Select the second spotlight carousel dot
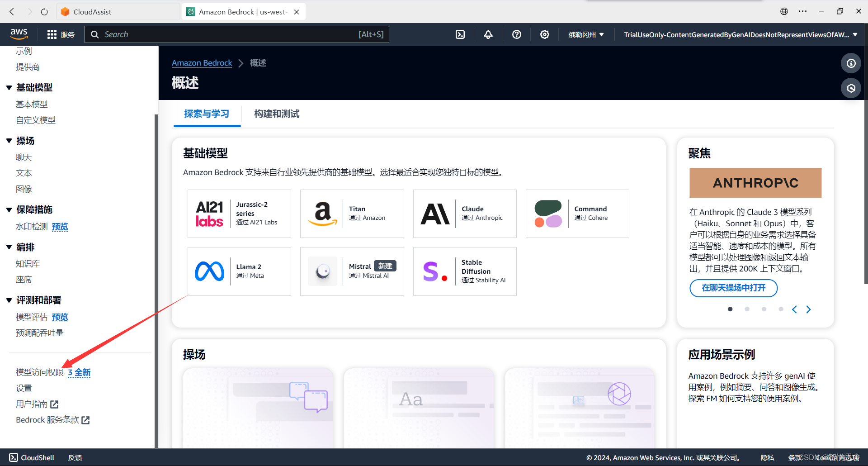This screenshot has height=466, width=868. (747, 309)
